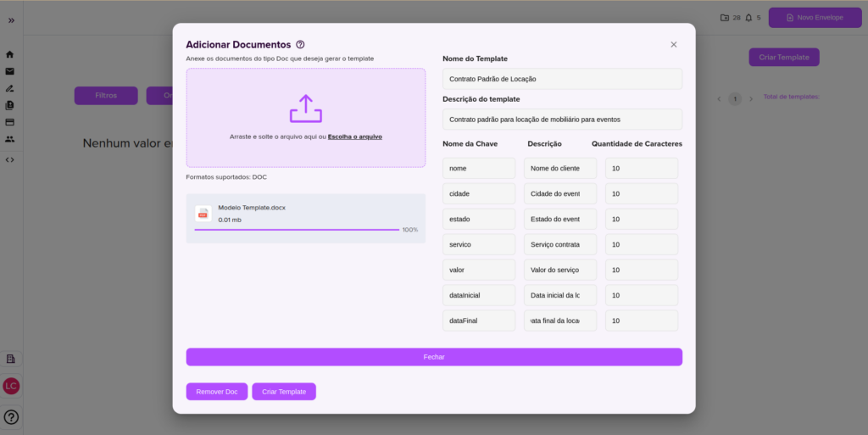Open notifications bell icon in top bar
This screenshot has width=868, height=435.
[x=748, y=18]
